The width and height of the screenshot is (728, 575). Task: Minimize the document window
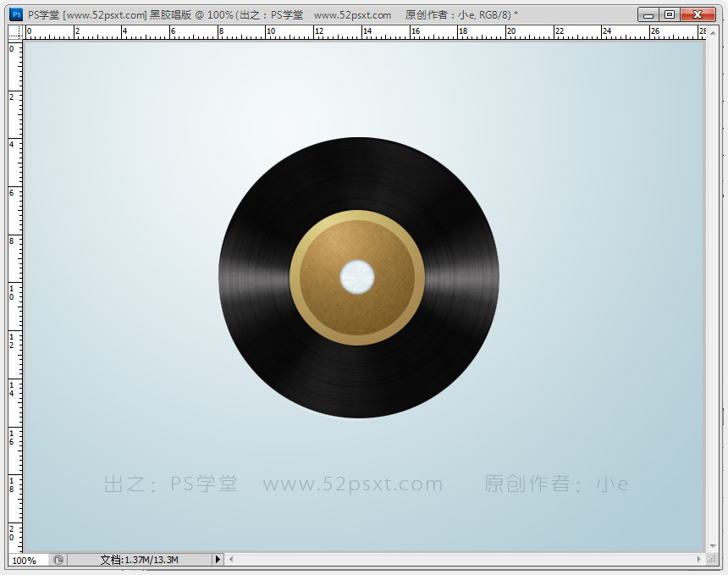coord(648,15)
